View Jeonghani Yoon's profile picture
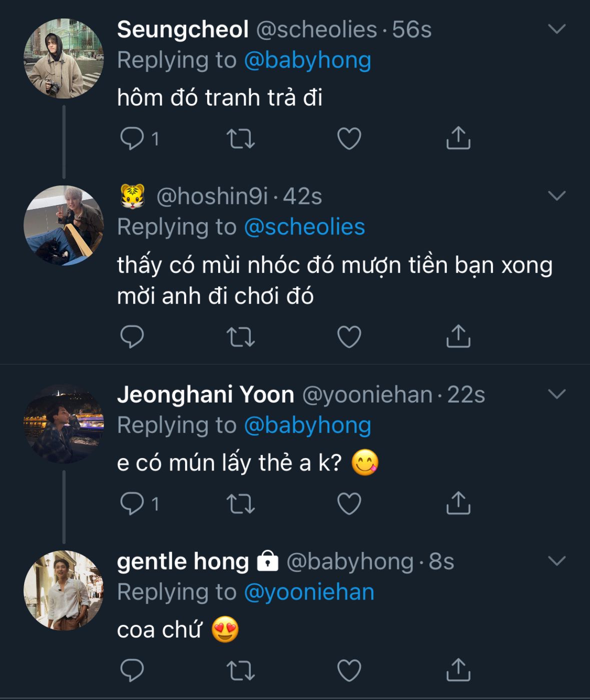Viewport: 590px width, 700px height. pyautogui.click(x=64, y=424)
